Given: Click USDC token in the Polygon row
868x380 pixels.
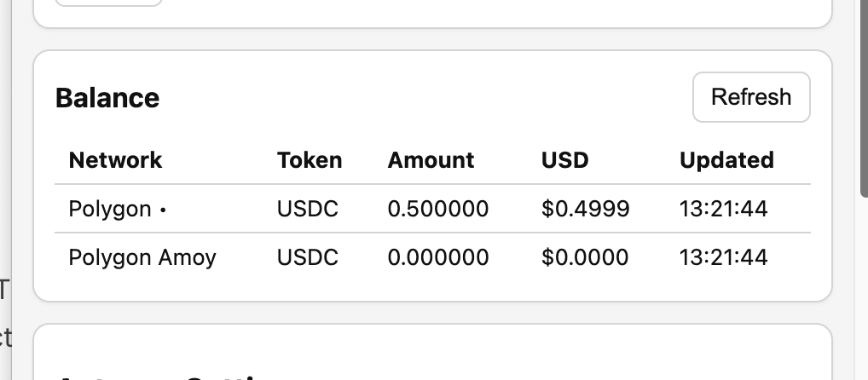Looking at the screenshot, I should click(308, 209).
